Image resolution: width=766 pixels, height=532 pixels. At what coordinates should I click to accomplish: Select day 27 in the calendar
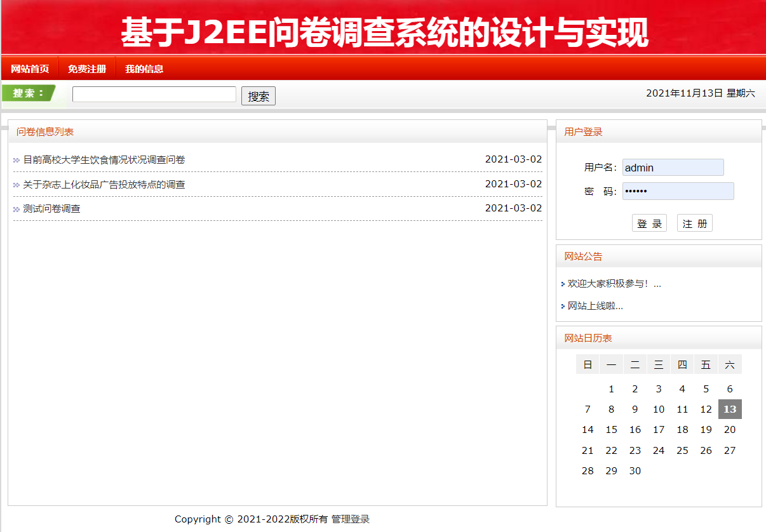[730, 451]
